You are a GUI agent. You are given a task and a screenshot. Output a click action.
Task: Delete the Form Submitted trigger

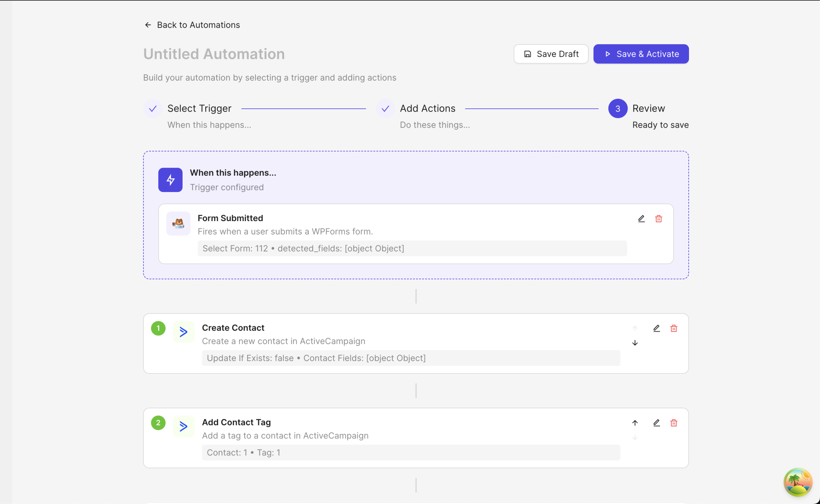(x=659, y=219)
